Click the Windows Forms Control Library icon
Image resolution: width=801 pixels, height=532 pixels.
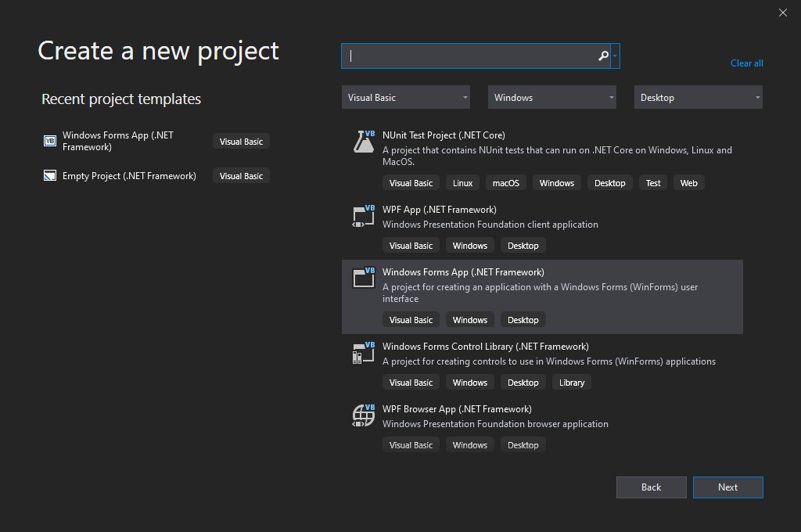pos(363,353)
